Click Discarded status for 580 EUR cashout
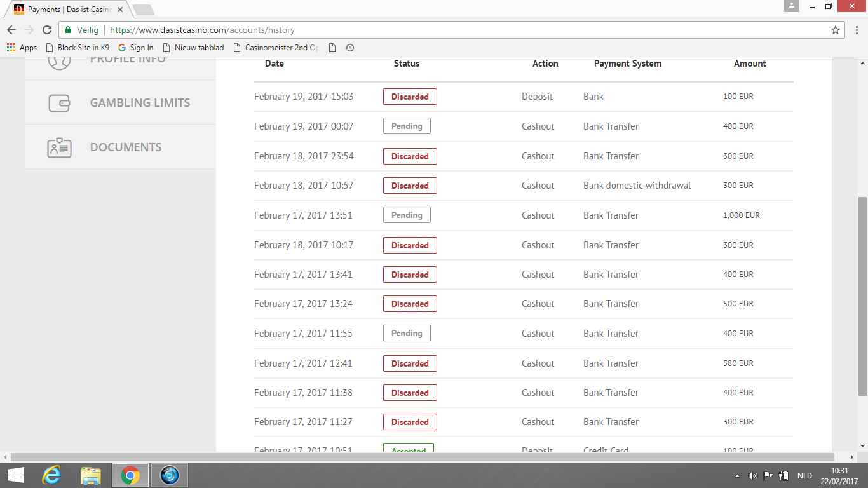The image size is (868, 488). click(410, 363)
